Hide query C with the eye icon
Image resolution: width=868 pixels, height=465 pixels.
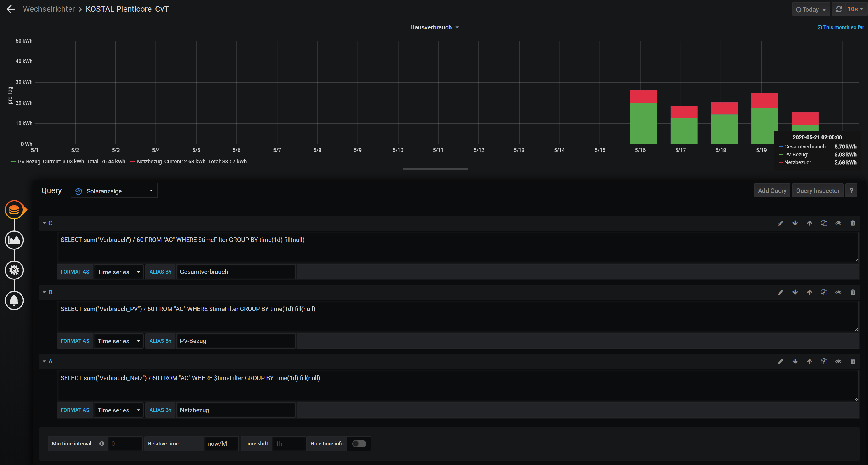tap(838, 223)
